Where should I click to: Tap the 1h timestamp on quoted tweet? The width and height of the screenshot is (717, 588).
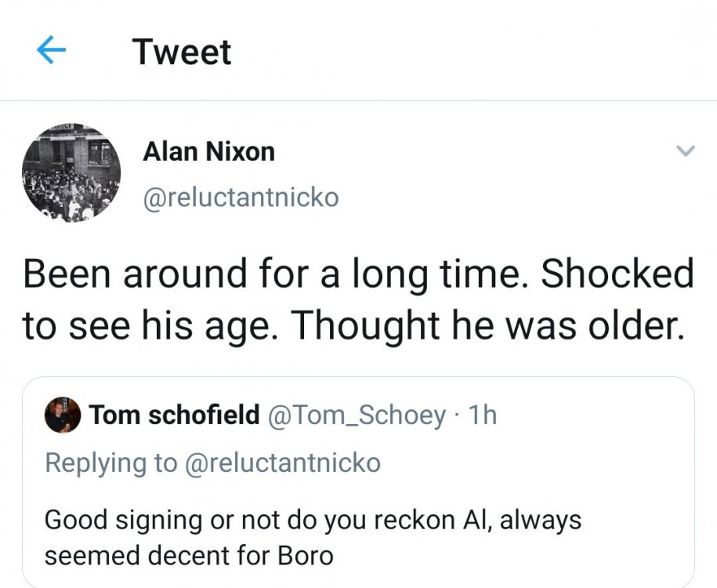pyautogui.click(x=481, y=415)
